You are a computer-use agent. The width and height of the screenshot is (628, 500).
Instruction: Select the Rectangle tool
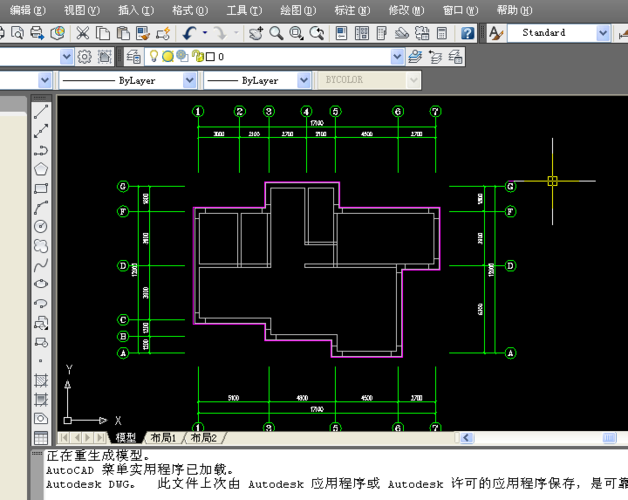coord(41,188)
